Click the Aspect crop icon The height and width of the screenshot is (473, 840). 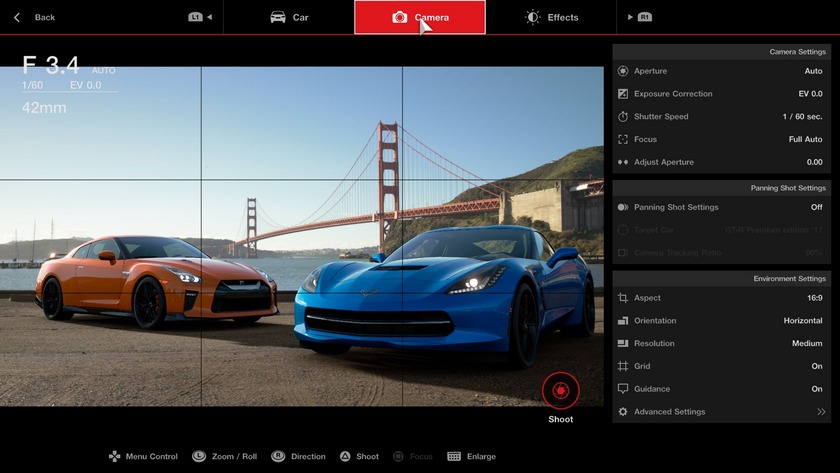click(623, 298)
